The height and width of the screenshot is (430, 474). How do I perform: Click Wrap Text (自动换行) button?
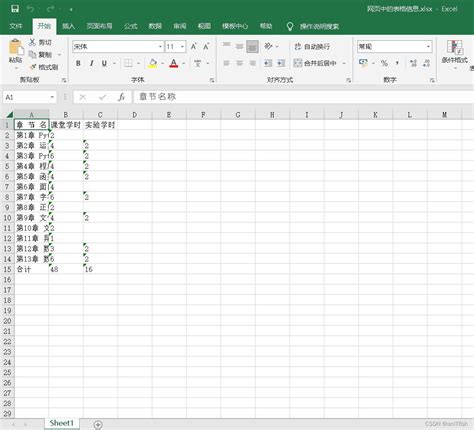click(x=312, y=47)
